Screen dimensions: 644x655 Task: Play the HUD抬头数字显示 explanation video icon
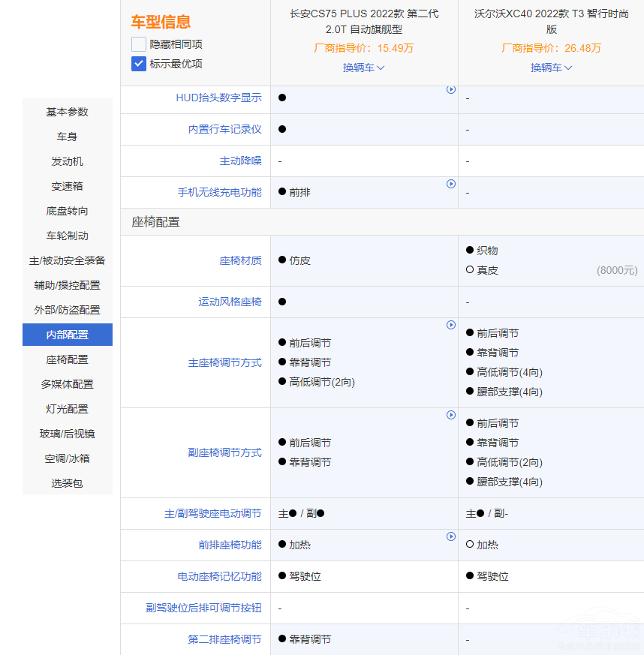pos(451,89)
